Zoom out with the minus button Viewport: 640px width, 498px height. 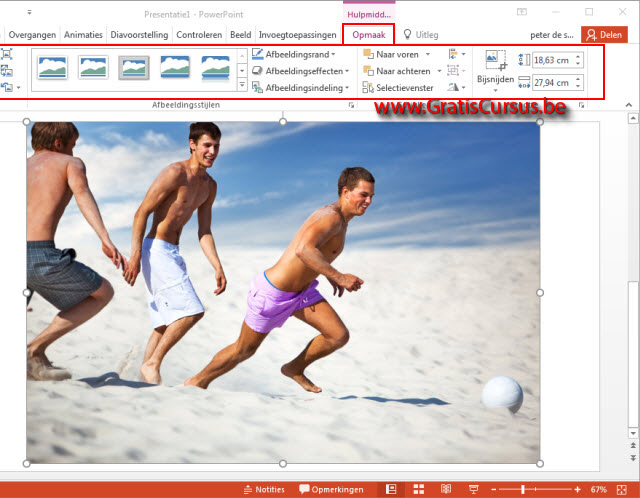click(494, 489)
